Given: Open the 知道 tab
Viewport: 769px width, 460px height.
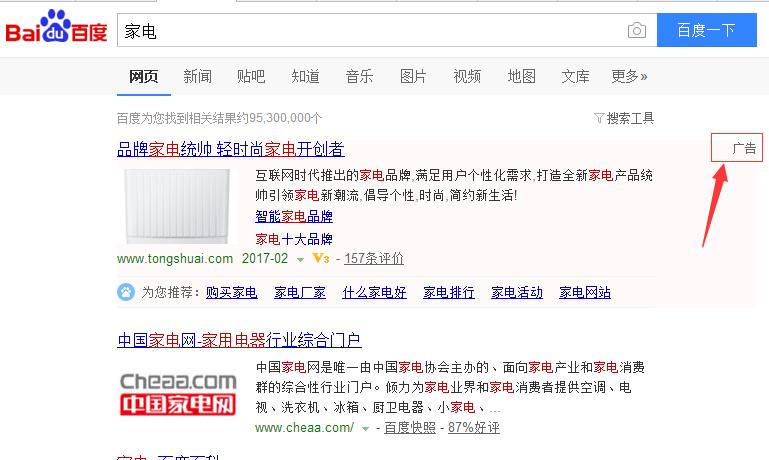Looking at the screenshot, I should [x=305, y=76].
